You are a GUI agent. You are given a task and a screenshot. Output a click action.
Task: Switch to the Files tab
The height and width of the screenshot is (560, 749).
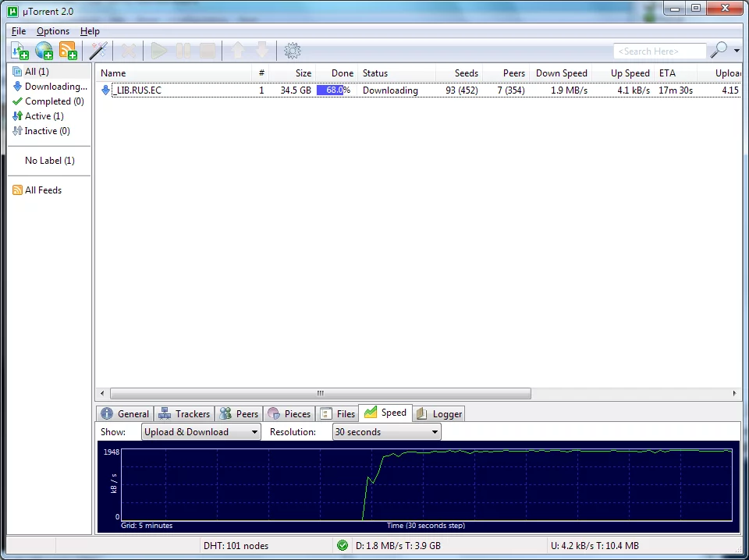point(337,414)
